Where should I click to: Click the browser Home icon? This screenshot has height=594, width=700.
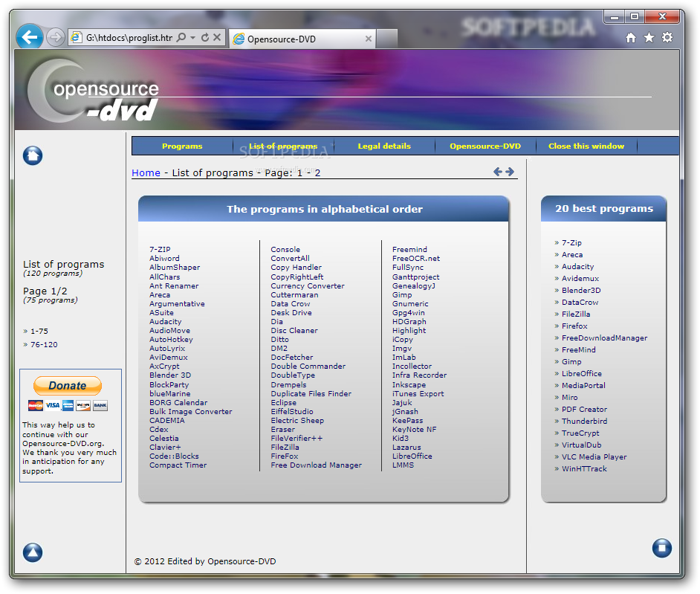630,38
